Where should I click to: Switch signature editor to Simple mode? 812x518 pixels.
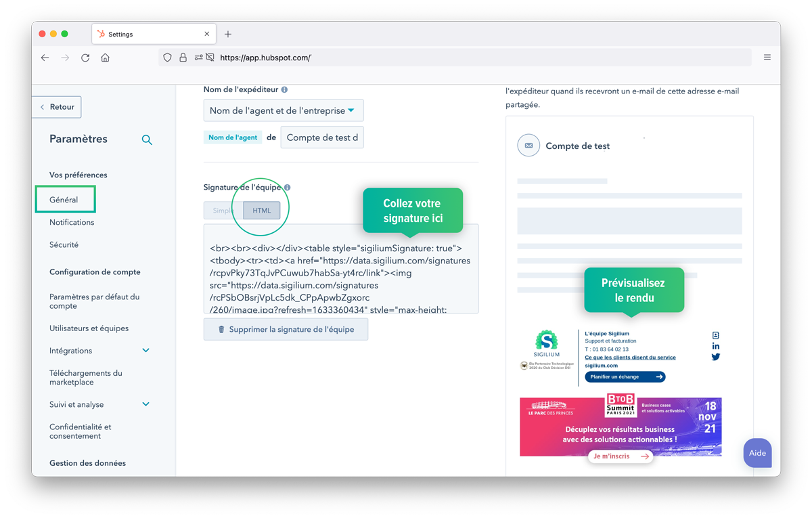coord(223,211)
